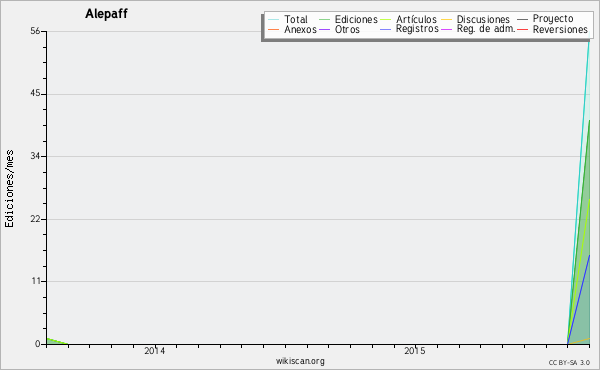The width and height of the screenshot is (600, 370).
Task: Click the Reversiones legend label
Action: coord(560,29)
